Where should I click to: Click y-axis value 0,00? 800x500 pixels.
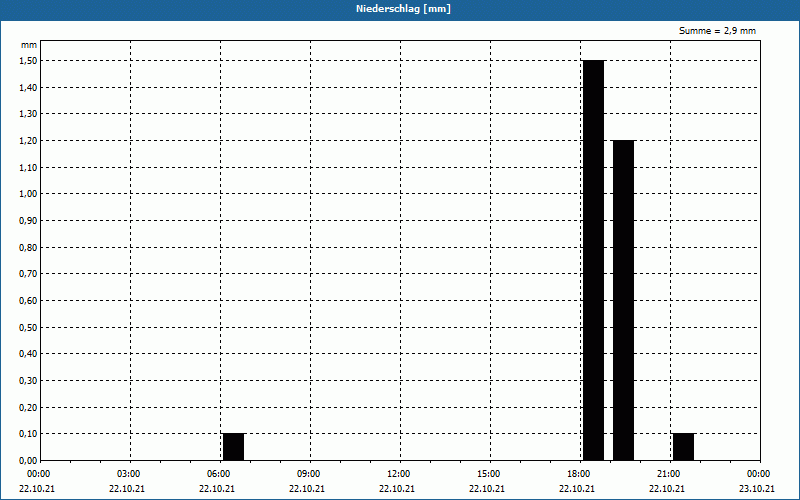click(28, 460)
